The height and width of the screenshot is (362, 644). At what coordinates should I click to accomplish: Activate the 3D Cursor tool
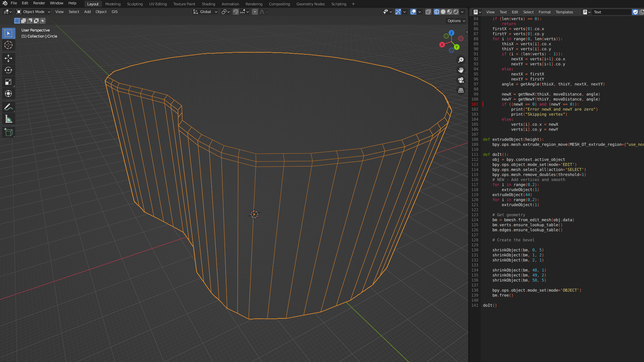pyautogui.click(x=8, y=45)
